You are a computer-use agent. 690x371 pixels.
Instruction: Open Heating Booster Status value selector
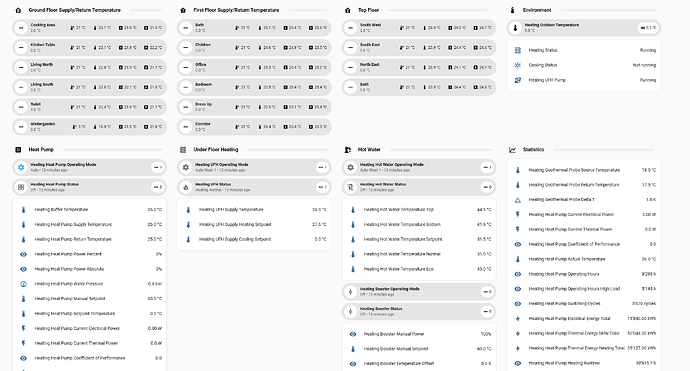pyautogui.click(x=487, y=311)
